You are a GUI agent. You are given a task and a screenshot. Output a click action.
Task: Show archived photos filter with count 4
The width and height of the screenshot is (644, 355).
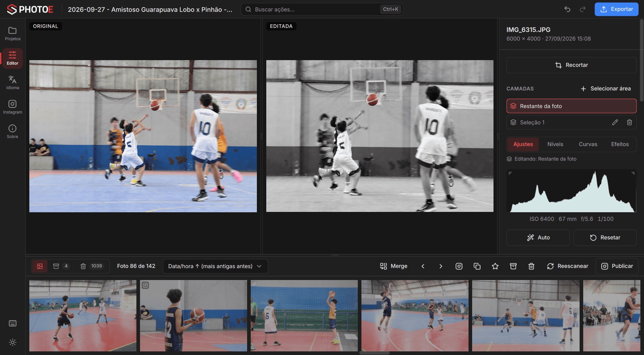[61, 266]
